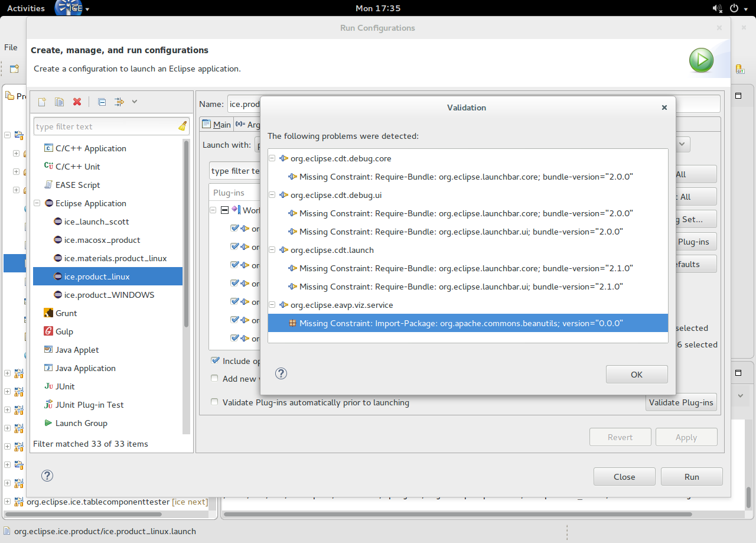Click the broom clear-filter icon
This screenshot has width=756, height=543.
[183, 126]
